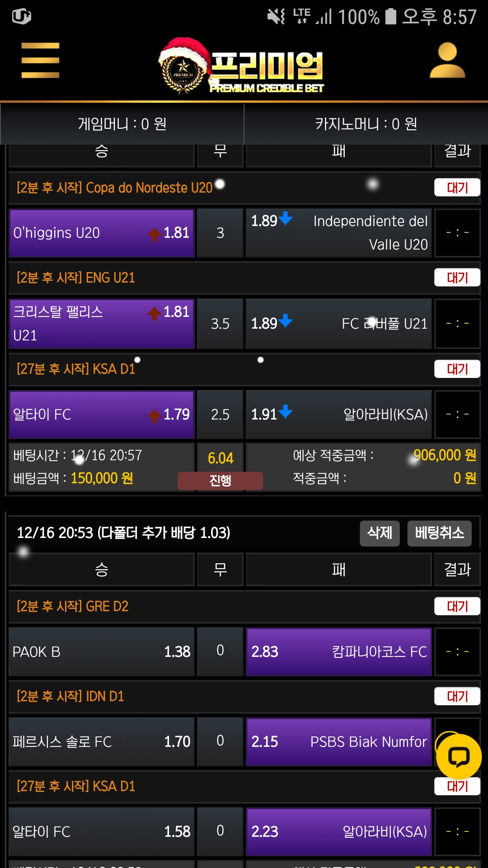Tap red up arrow beside O'higgins U20 odds

click(x=155, y=234)
